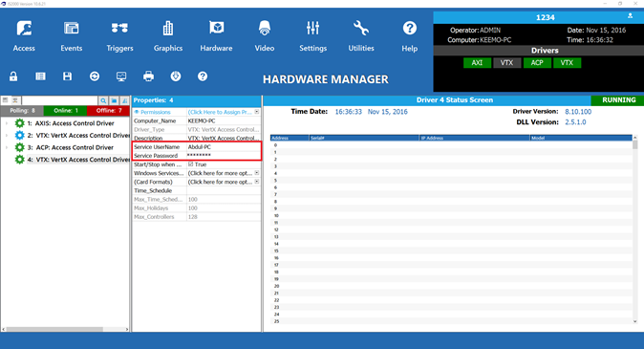Click the list view toolbar icon

pos(40,76)
